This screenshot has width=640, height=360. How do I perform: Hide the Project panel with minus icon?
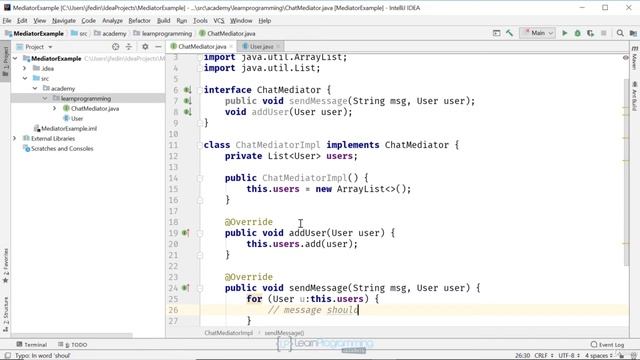coord(158,47)
